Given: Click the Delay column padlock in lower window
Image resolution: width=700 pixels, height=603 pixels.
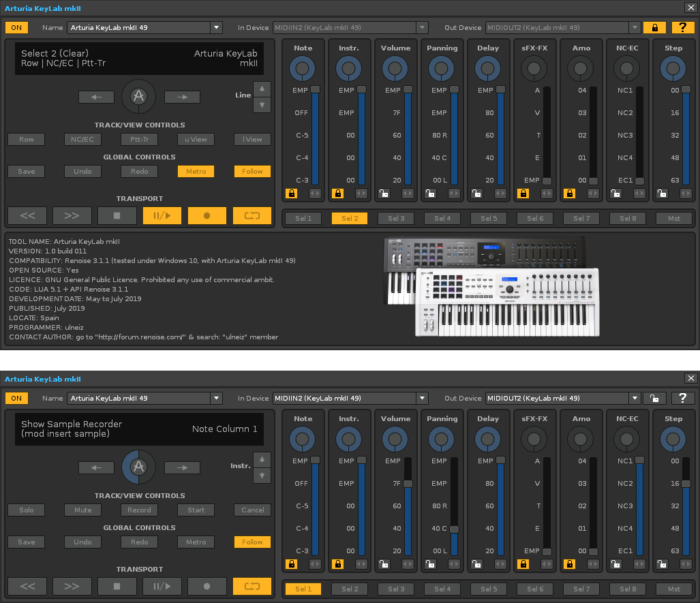Looking at the screenshot, I should coord(477,564).
